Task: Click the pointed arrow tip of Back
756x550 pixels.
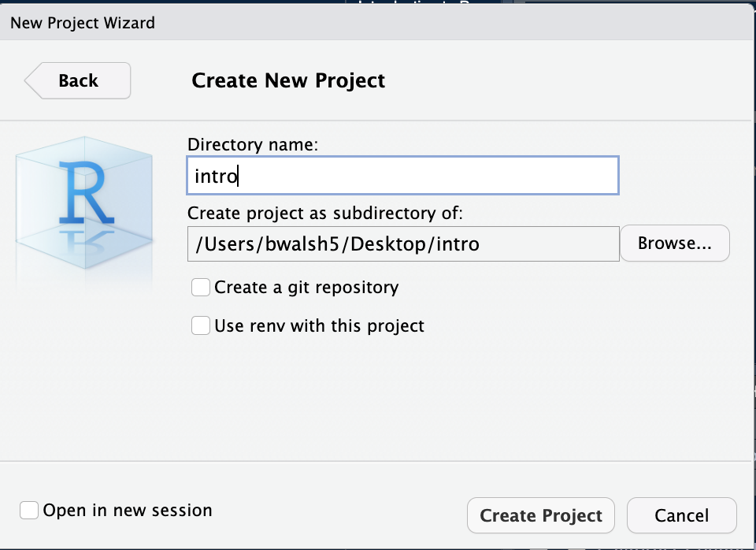Action: pos(30,80)
